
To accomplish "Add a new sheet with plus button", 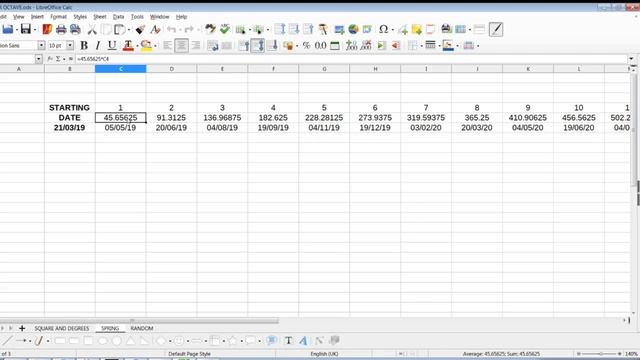I will (22, 328).
